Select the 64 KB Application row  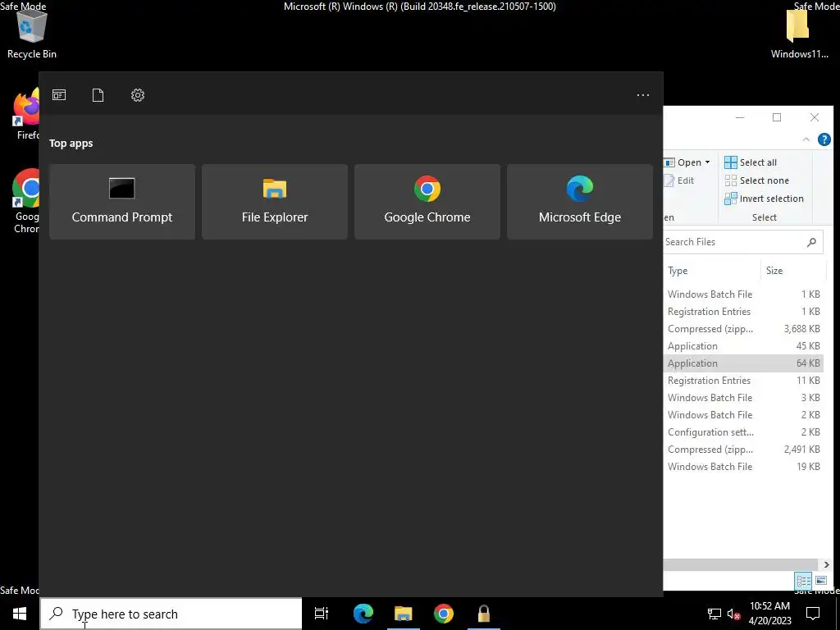click(x=743, y=363)
